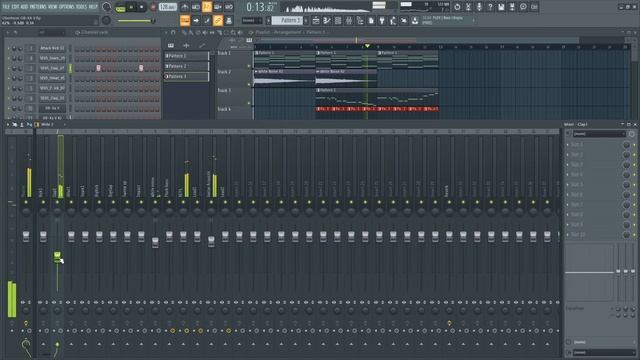Toggle typing keyboard to piano icon
Image resolution: width=640 pixels, height=360 pixels.
tap(185, 20)
